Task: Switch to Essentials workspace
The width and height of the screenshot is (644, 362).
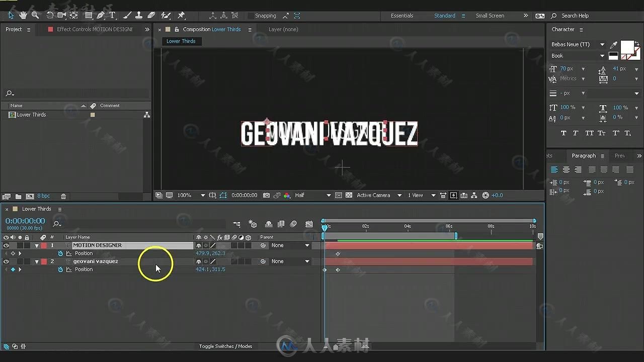Action: pyautogui.click(x=402, y=16)
